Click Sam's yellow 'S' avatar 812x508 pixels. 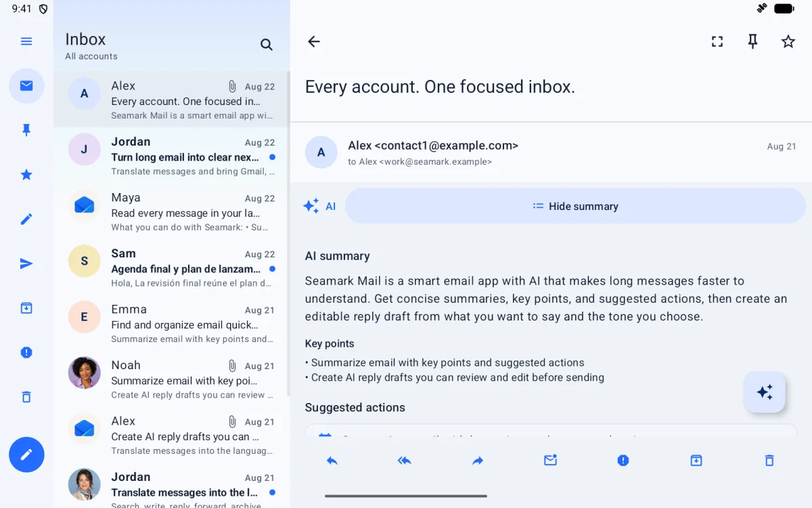click(x=85, y=261)
